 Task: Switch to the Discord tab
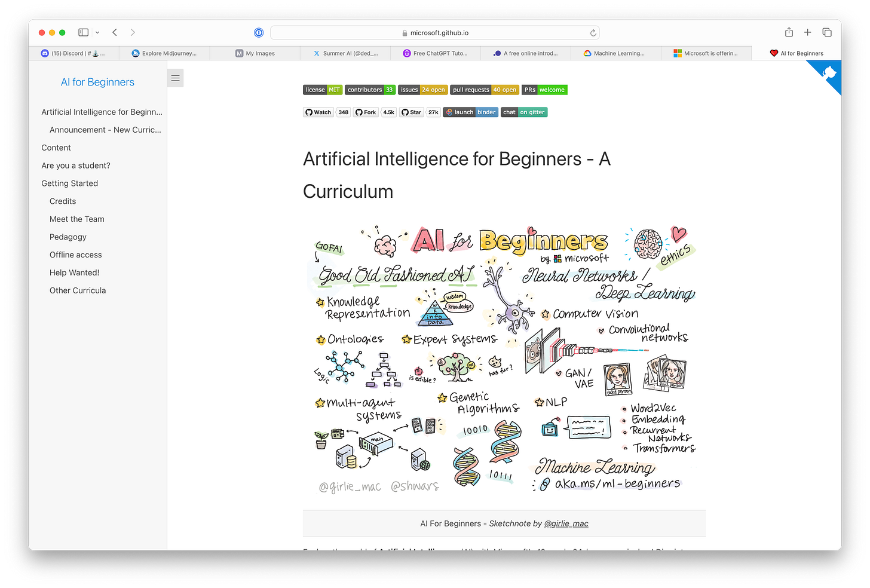73,53
